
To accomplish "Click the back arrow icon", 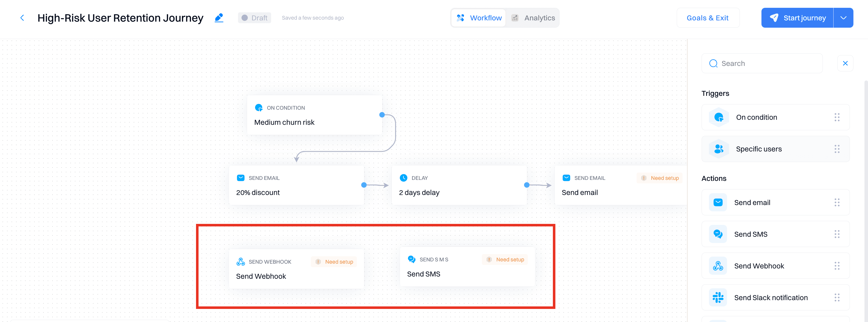I will (22, 18).
